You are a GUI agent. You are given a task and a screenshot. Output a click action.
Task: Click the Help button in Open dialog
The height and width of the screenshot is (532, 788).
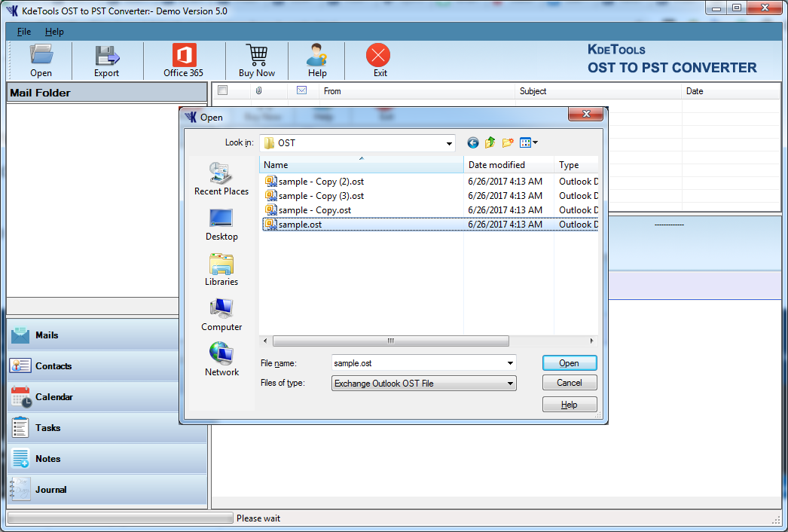click(x=570, y=405)
